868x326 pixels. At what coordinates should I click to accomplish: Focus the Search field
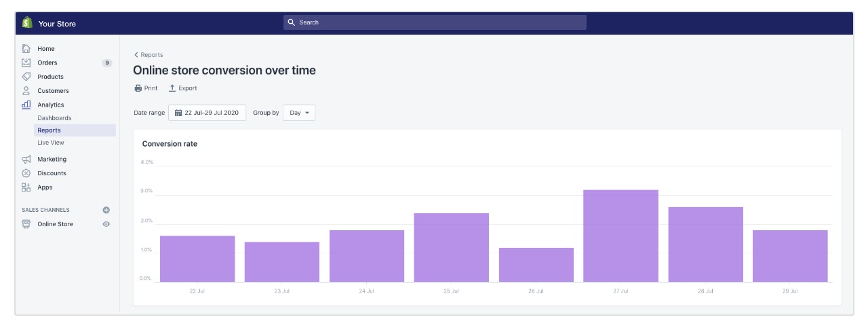click(x=435, y=22)
